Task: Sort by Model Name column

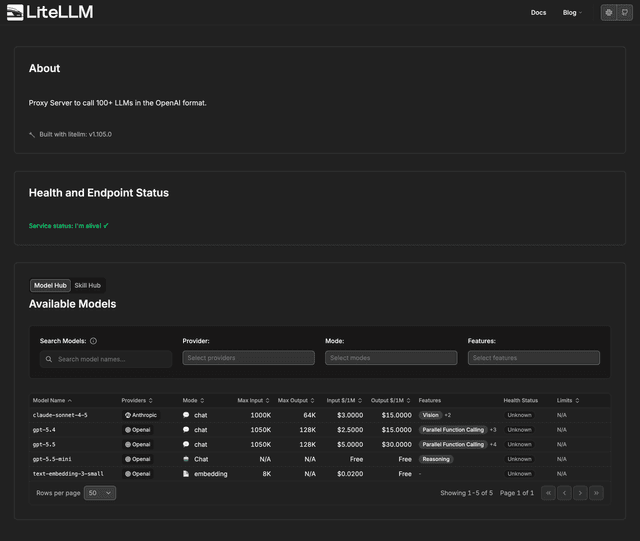Action: click(x=52, y=401)
